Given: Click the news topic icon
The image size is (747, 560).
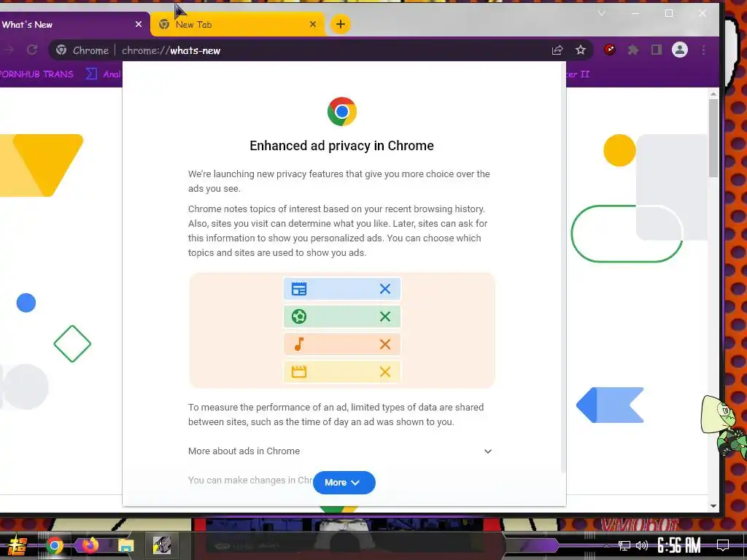Looking at the screenshot, I should click(x=298, y=289).
